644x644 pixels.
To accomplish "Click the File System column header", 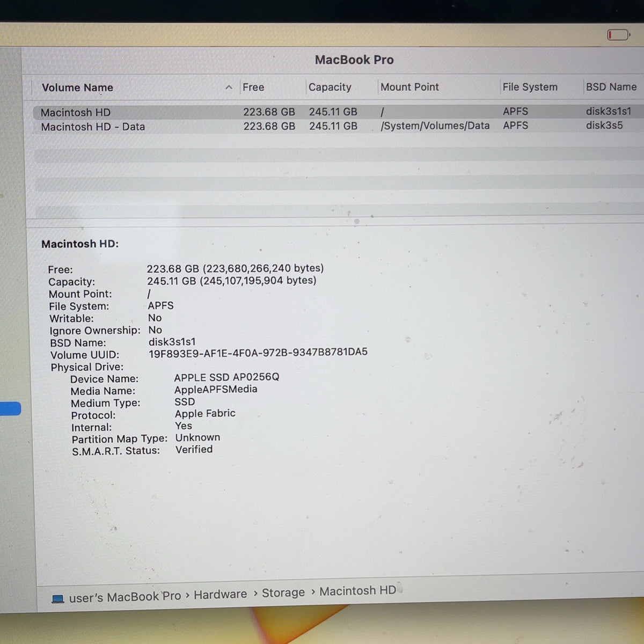I will pos(530,87).
